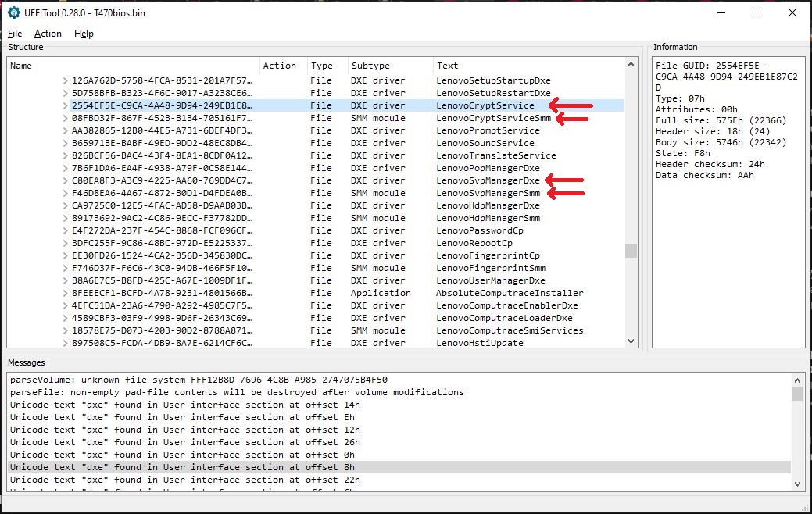Select the LenovoSoundService text cell

[x=485, y=143]
